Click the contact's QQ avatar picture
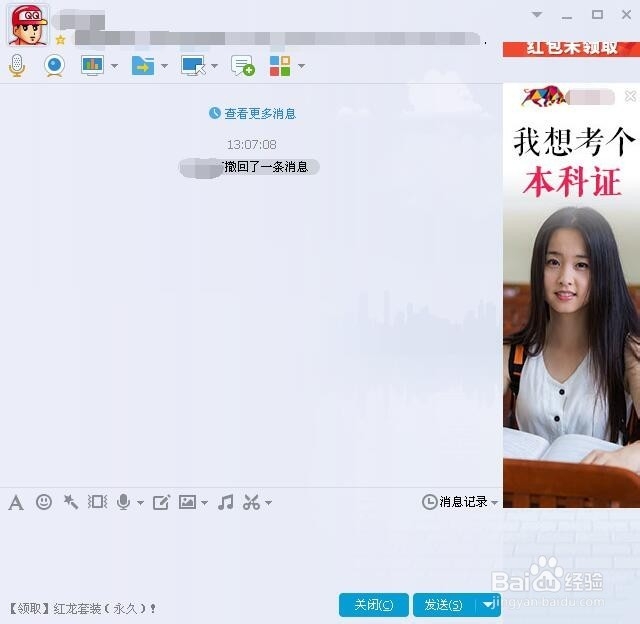Viewport: 640px width, 624px height. tap(28, 25)
